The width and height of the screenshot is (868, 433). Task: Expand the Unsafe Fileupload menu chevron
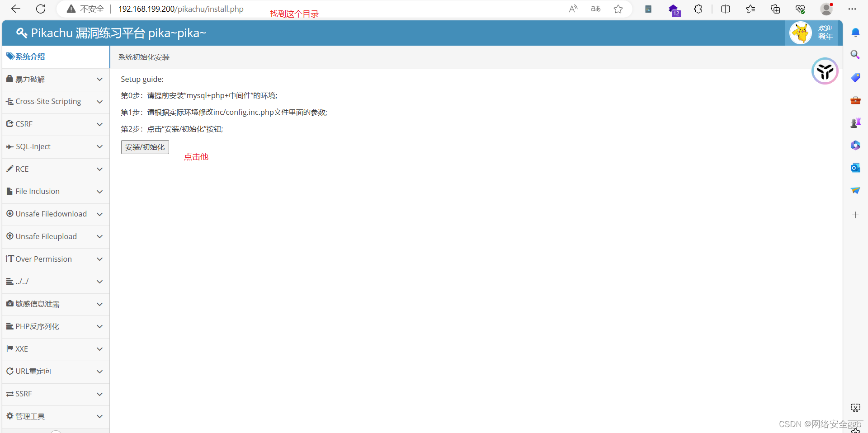(x=100, y=236)
